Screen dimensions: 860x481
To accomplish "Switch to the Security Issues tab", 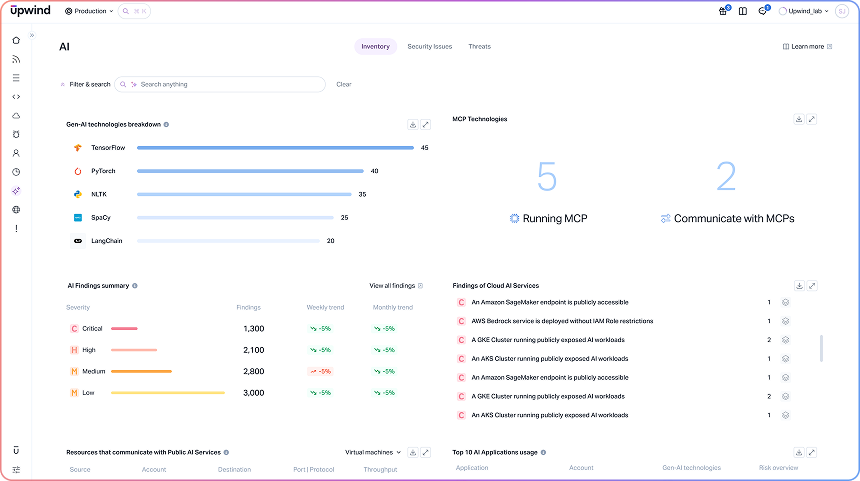I will coord(429,47).
